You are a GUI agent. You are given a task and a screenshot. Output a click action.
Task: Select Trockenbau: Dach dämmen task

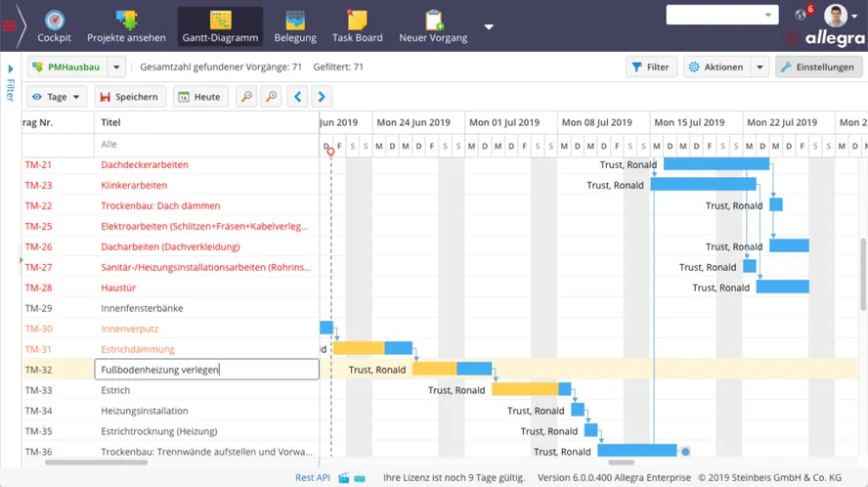(160, 205)
